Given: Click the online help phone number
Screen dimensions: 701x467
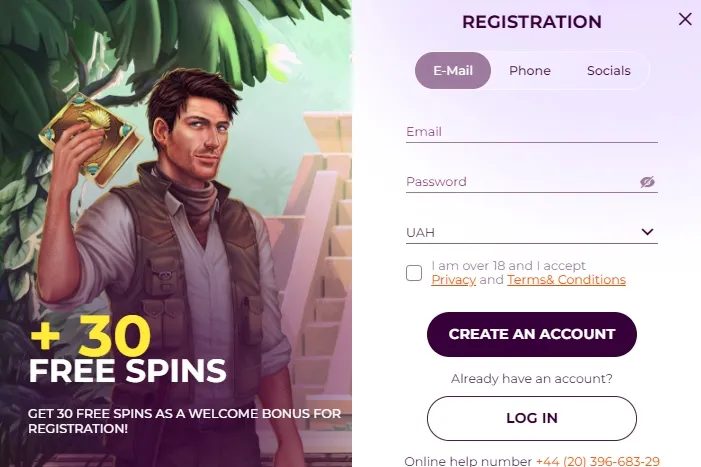Looking at the screenshot, I should (x=597, y=461).
